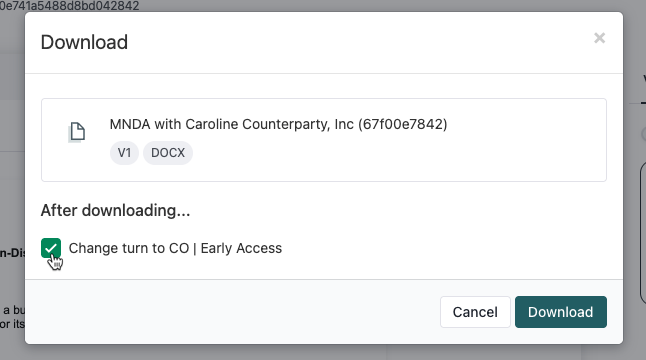Viewport: 646px width, 360px height.
Task: Click the 'After downloading...' heading
Action: (x=115, y=210)
